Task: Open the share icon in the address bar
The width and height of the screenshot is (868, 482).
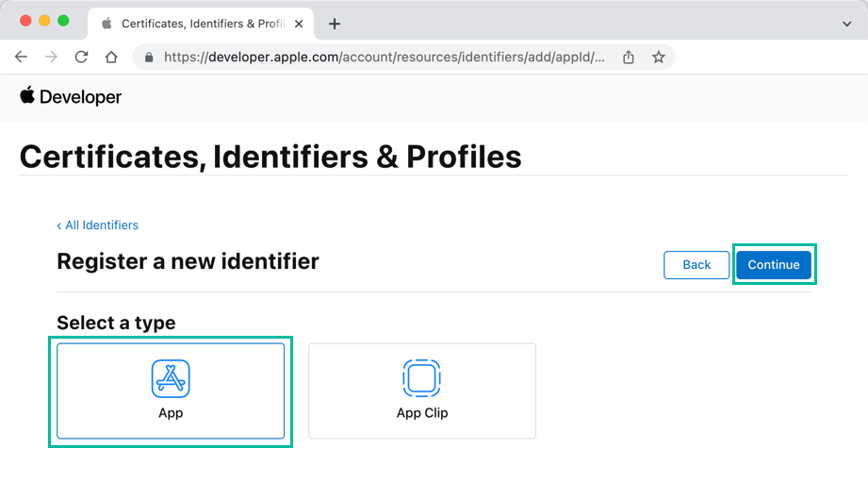Action: (629, 58)
